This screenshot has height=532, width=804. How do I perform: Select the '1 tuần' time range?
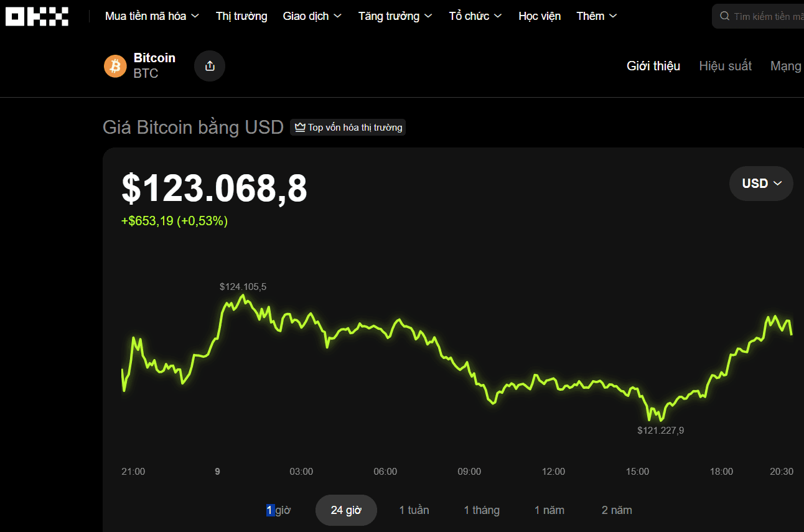click(x=414, y=510)
